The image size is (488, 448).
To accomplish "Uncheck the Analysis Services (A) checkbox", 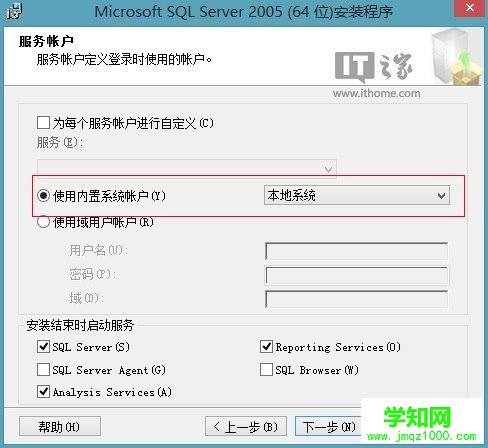I will (x=43, y=392).
